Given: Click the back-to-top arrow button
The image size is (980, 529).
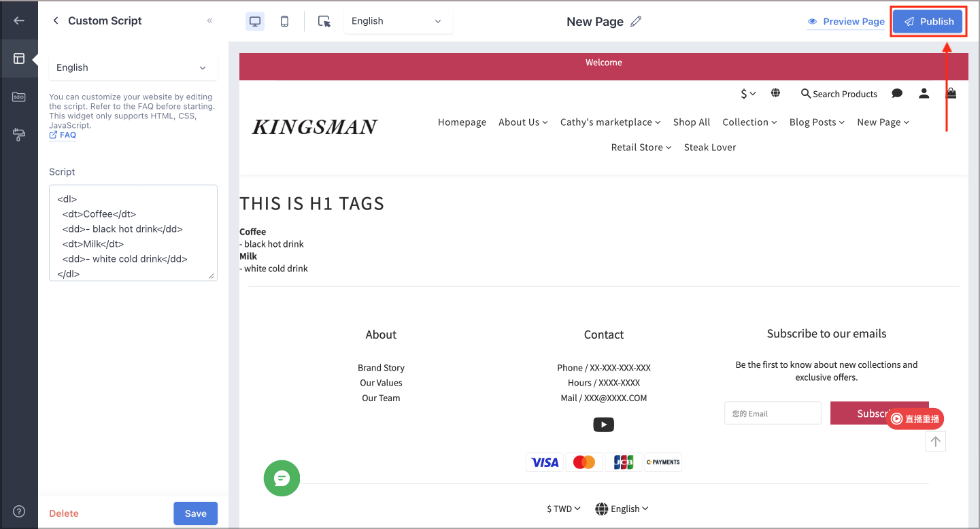Looking at the screenshot, I should [x=936, y=441].
